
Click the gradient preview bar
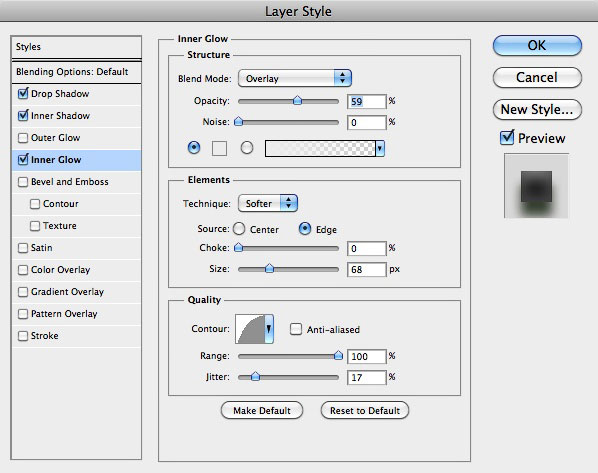[x=320, y=148]
